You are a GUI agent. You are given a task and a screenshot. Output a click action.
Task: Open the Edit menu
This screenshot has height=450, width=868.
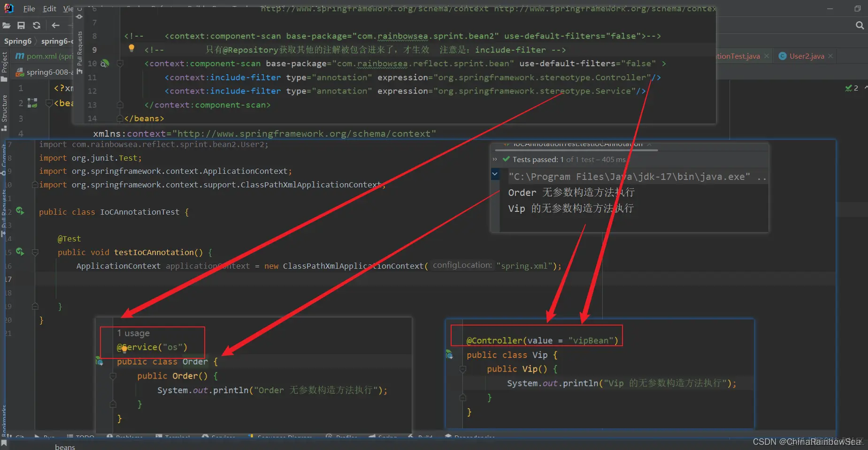49,8
